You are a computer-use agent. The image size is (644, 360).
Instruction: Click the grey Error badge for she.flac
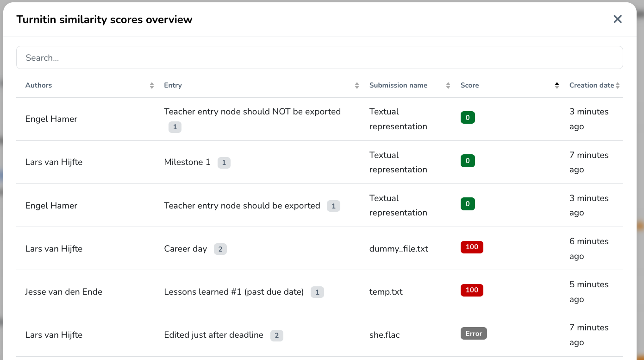click(x=474, y=334)
